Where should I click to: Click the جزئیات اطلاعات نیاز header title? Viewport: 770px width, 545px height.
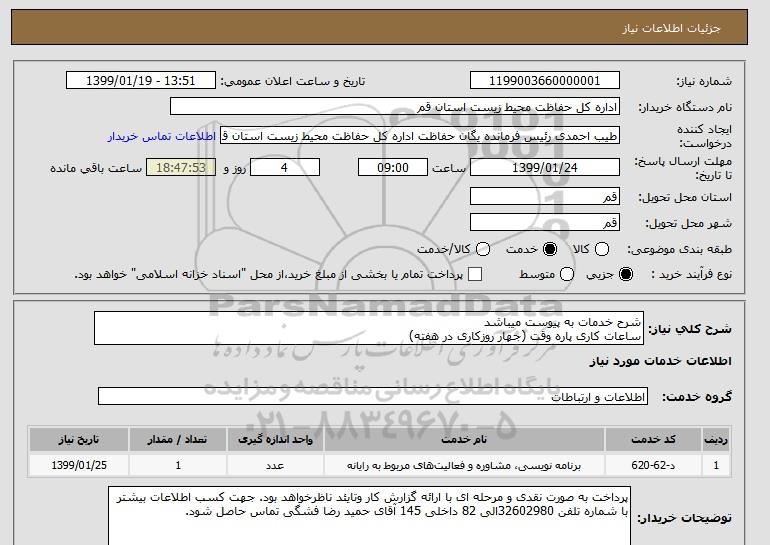point(671,28)
